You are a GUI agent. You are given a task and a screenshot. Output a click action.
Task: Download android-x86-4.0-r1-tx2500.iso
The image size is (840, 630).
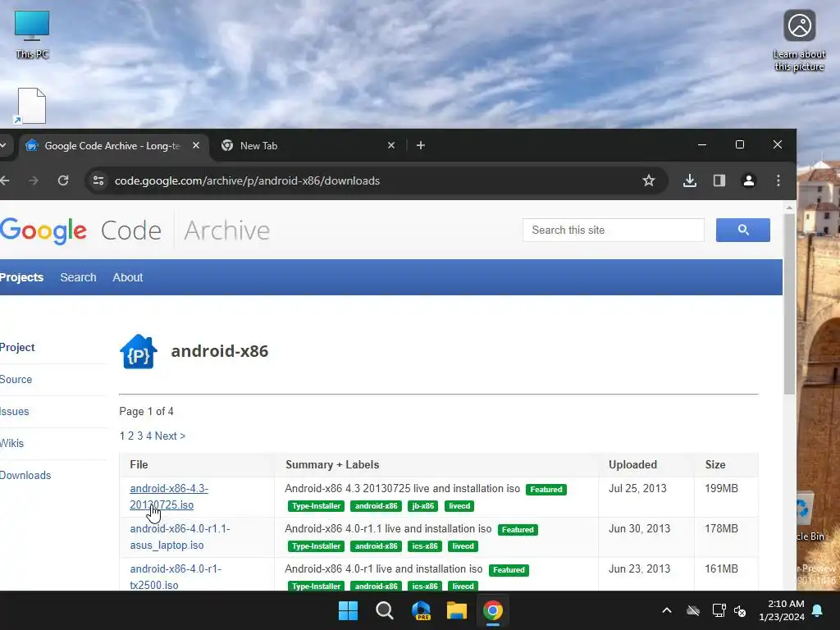pyautogui.click(x=176, y=577)
